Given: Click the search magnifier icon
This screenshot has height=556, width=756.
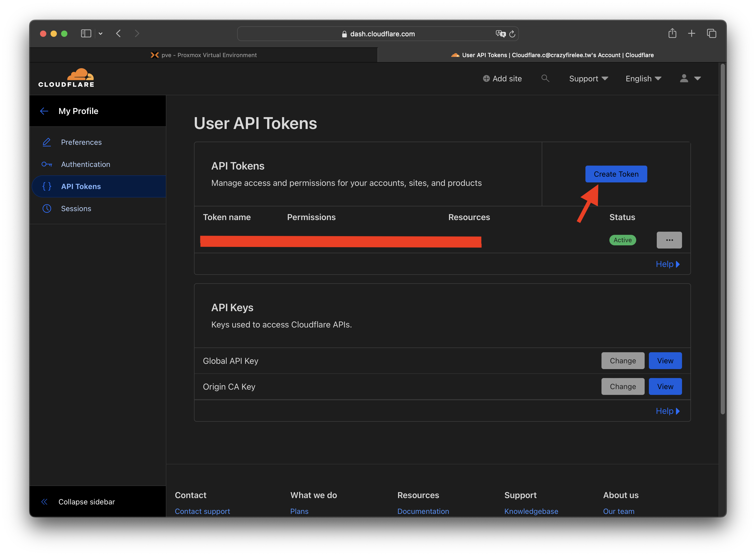Looking at the screenshot, I should click(x=545, y=78).
